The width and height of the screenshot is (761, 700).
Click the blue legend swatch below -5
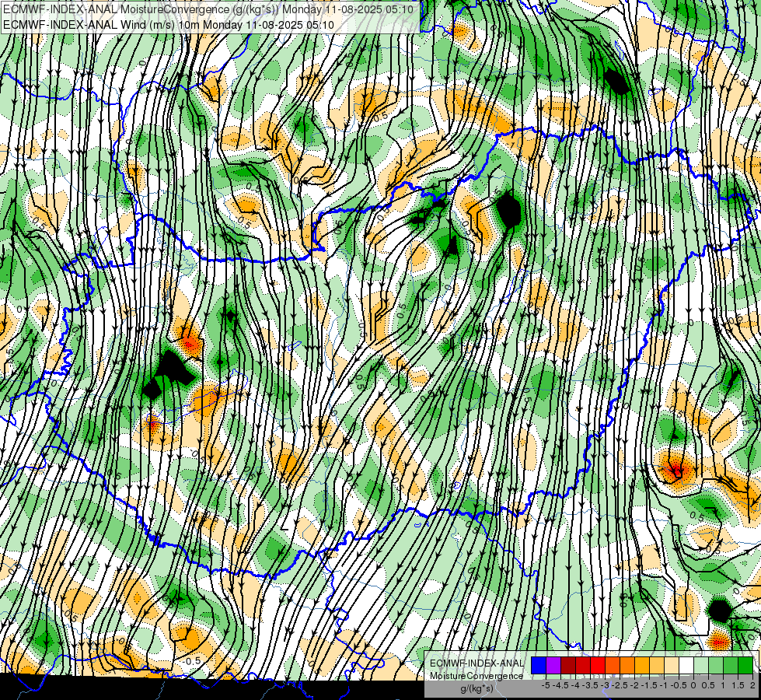[539, 665]
